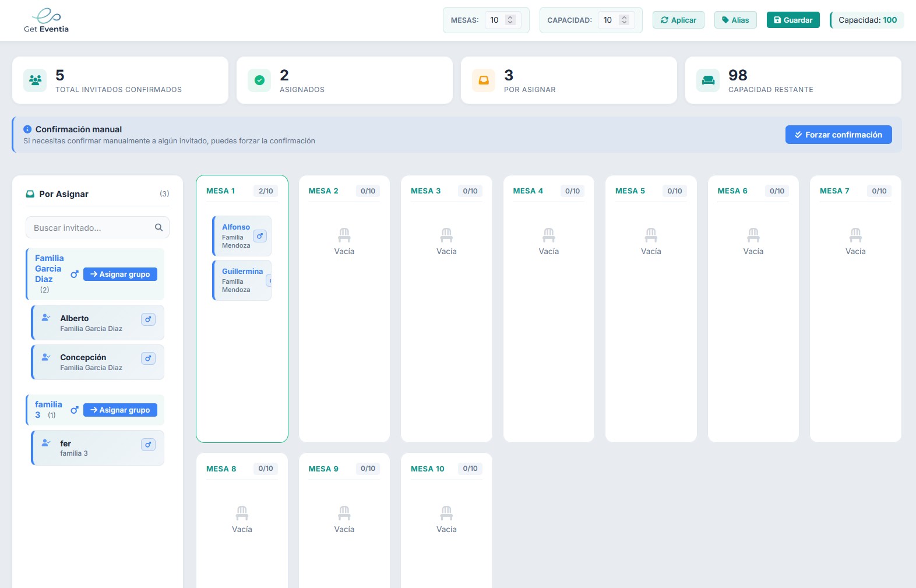The width and height of the screenshot is (916, 588).
Task: Select the Alfonso guest card
Action: (242, 236)
